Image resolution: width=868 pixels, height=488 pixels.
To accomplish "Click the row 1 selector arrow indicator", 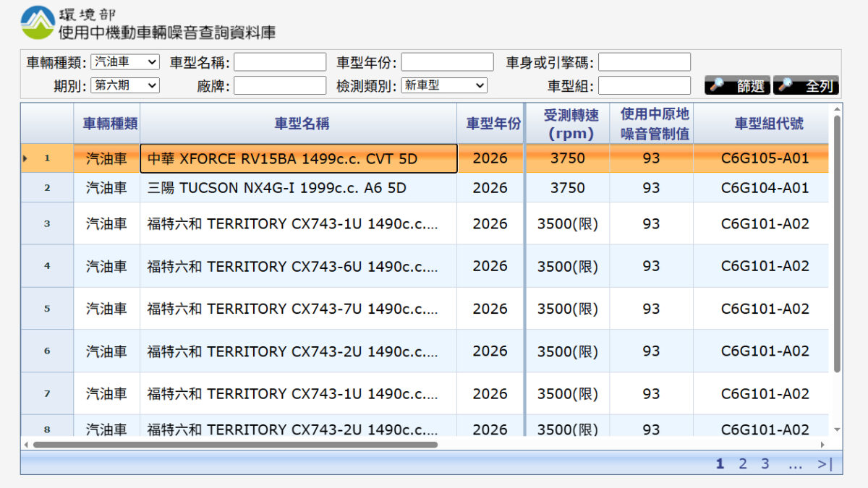I will [25, 158].
